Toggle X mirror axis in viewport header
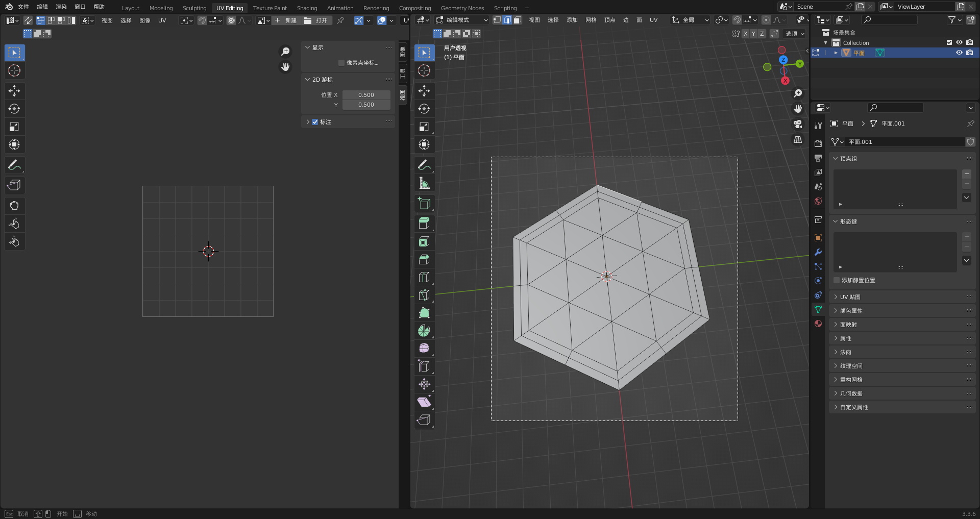980x519 pixels. coord(745,34)
